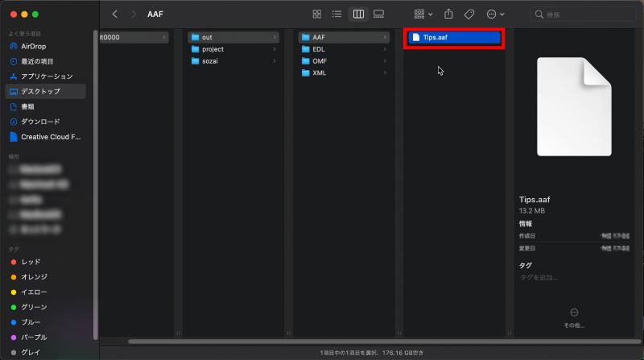Switch to list view in toolbar
The height and width of the screenshot is (360, 644).
pyautogui.click(x=337, y=14)
